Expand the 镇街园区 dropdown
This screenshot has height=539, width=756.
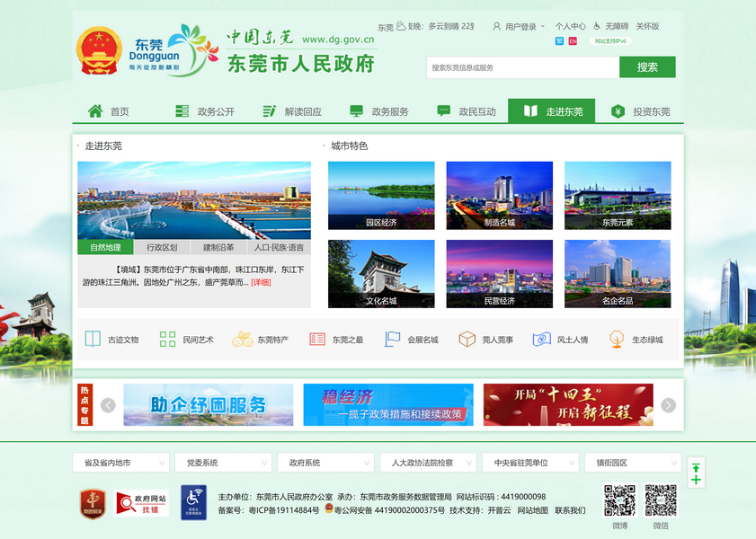pyautogui.click(x=632, y=463)
